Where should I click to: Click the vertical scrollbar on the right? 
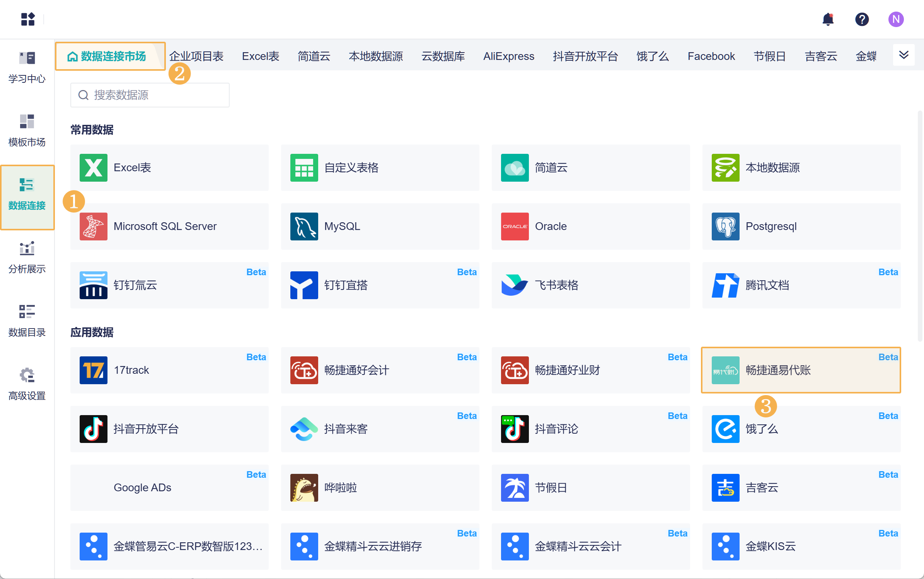920,226
